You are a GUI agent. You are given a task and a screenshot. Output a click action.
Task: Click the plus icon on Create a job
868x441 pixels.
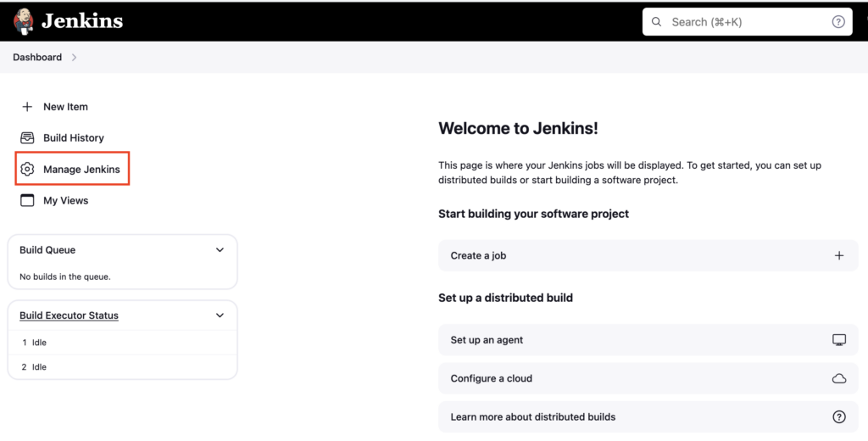[x=839, y=255]
